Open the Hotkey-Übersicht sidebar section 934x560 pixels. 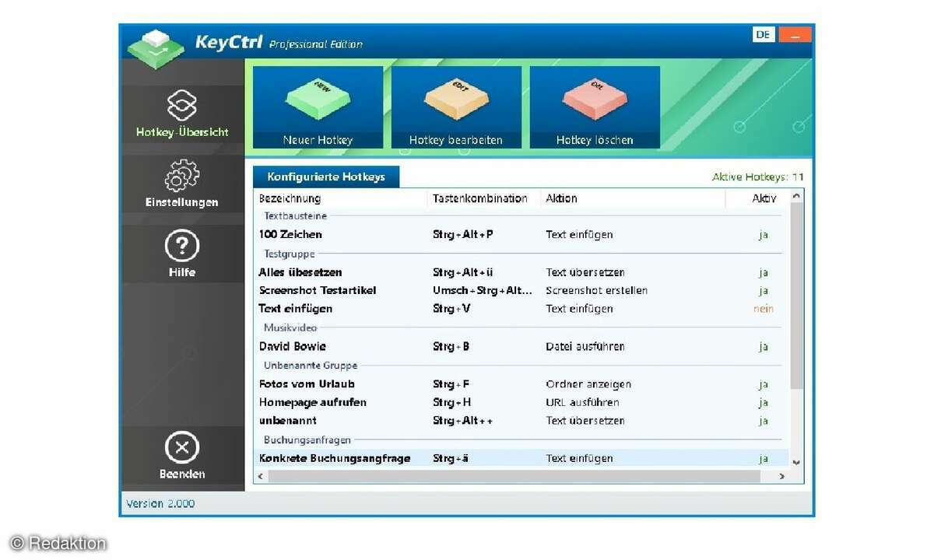click(182, 114)
